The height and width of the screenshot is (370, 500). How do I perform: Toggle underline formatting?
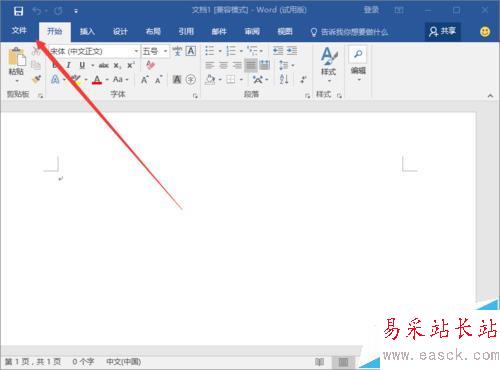pos(82,65)
